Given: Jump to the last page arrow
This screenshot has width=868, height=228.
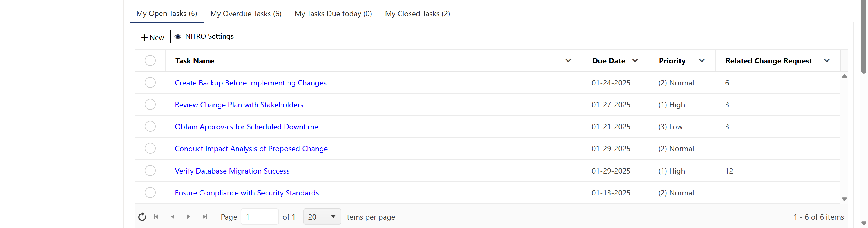Looking at the screenshot, I should click(x=205, y=217).
